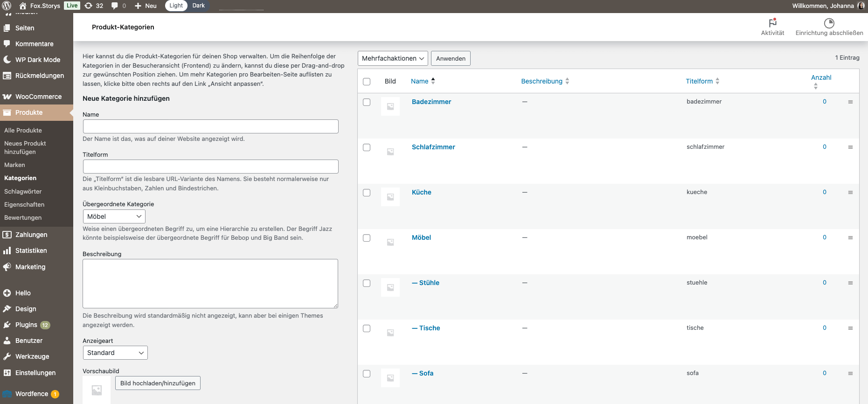Click the Küche placeholder image thumbnail
The width and height of the screenshot is (868, 404).
[x=390, y=197]
